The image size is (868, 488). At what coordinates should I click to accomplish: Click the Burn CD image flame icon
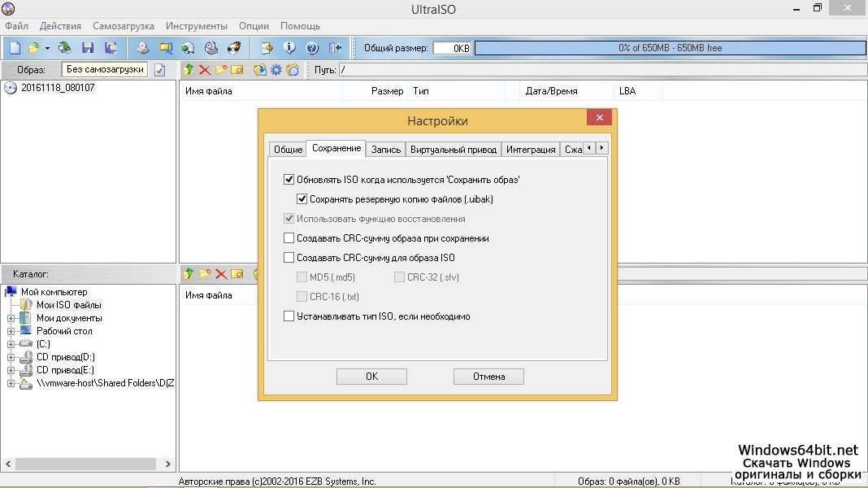click(234, 48)
